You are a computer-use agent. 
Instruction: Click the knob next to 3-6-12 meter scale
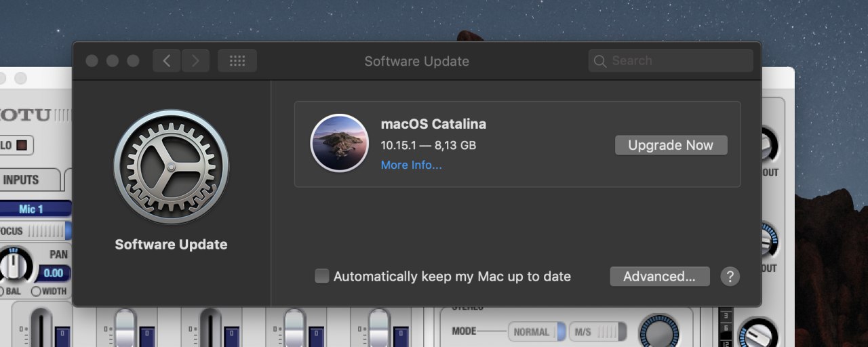[759, 334]
